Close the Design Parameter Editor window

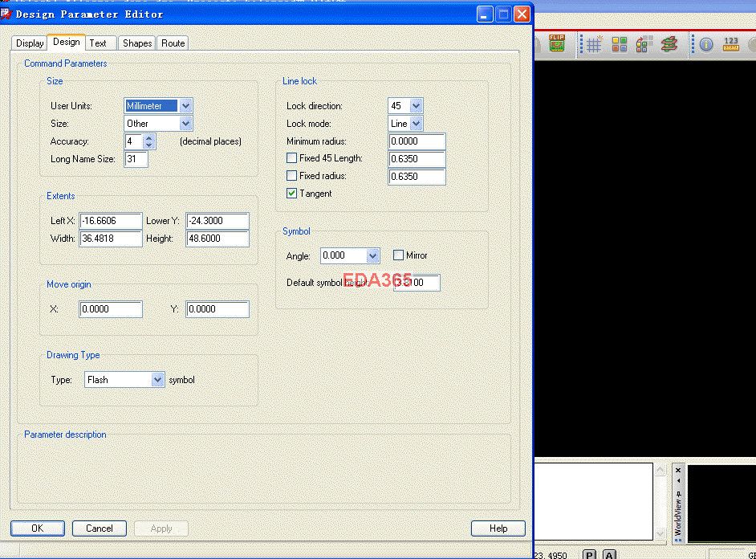(x=522, y=14)
